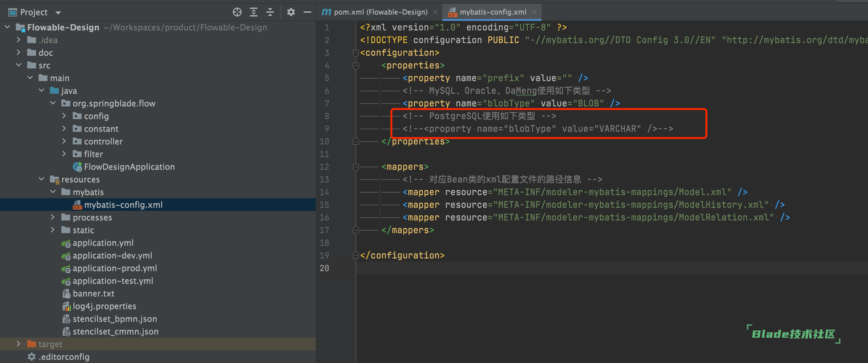The image size is (868, 363).
Task: Place cursor on empty line 20
Action: coord(611,268)
